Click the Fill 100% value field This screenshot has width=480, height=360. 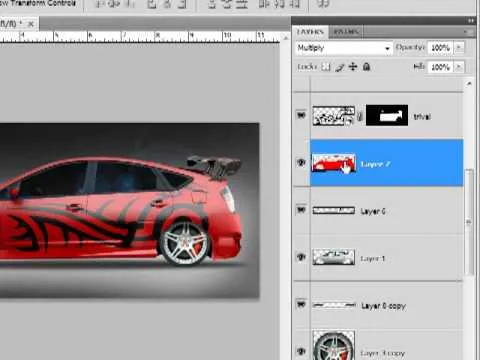pos(441,67)
